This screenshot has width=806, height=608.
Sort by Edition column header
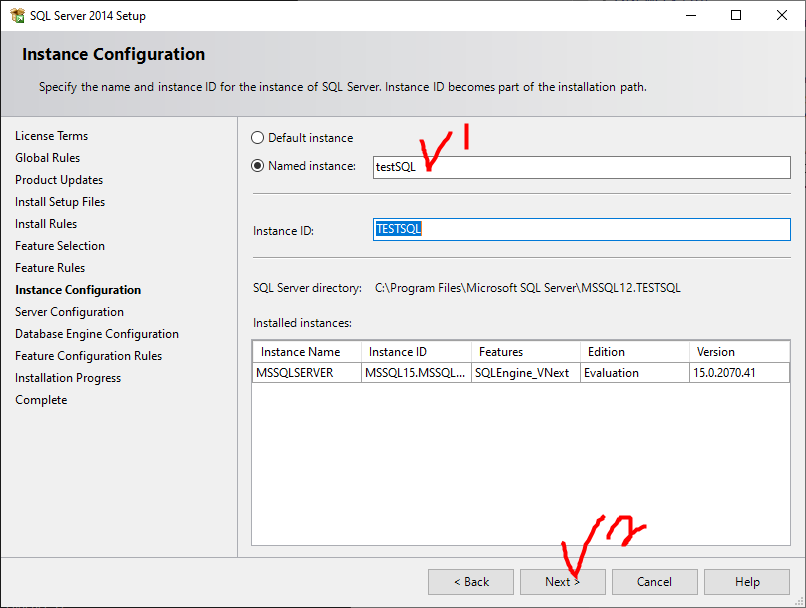pyautogui.click(x=635, y=352)
